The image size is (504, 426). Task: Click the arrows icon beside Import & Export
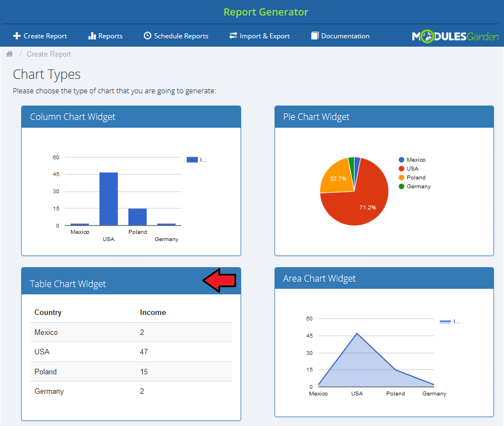(x=233, y=36)
